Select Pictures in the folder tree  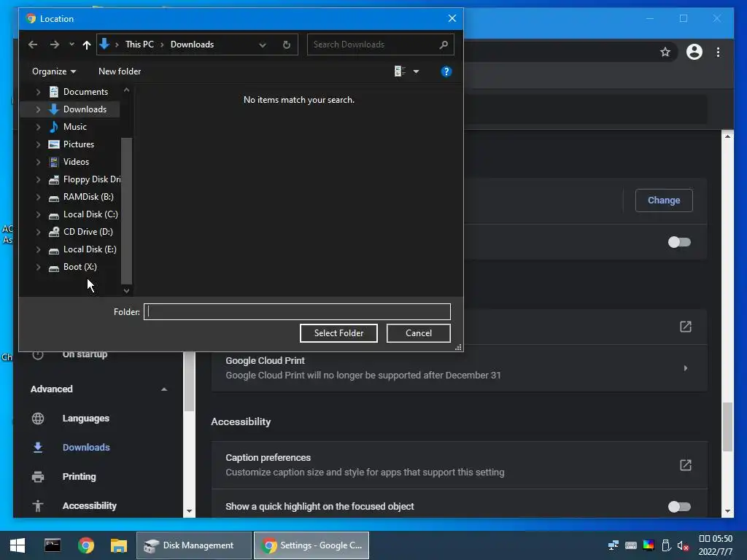(79, 144)
